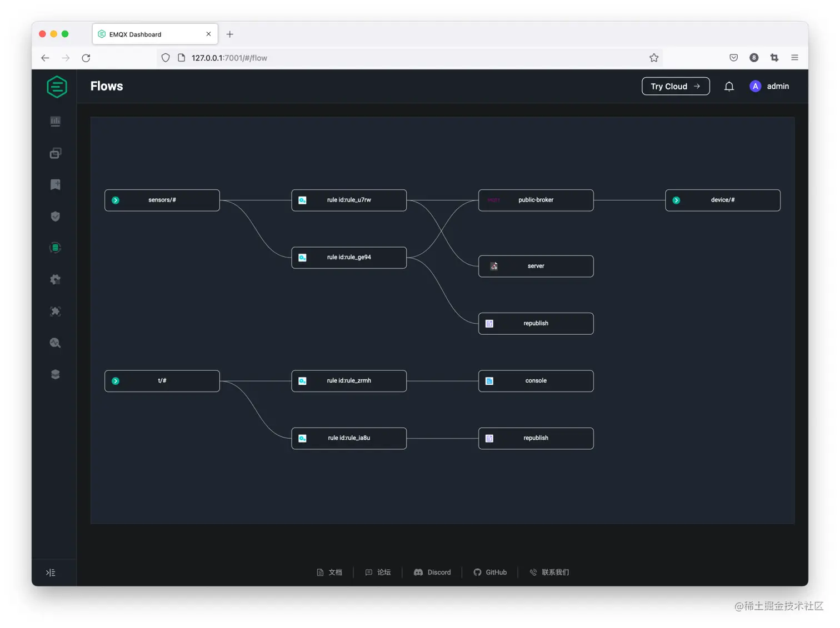Click the Try Cloud button
Screen dimensions: 840x628
click(x=675, y=86)
